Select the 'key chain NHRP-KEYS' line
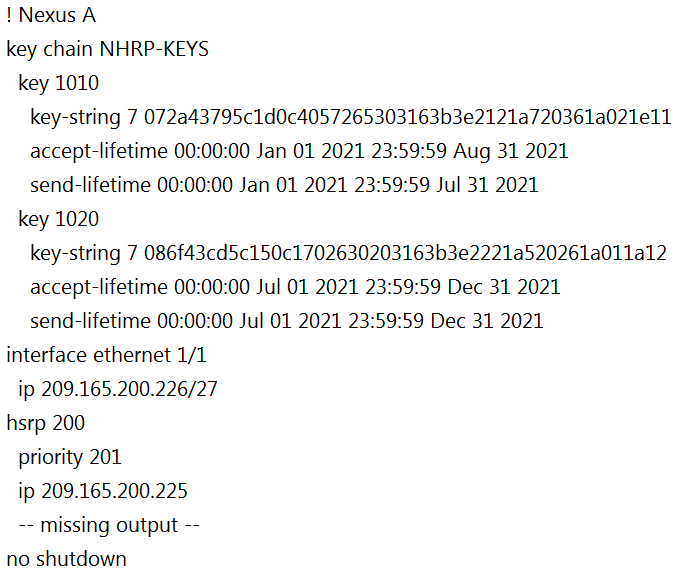Screen dimensions: 677x573 pos(108,49)
